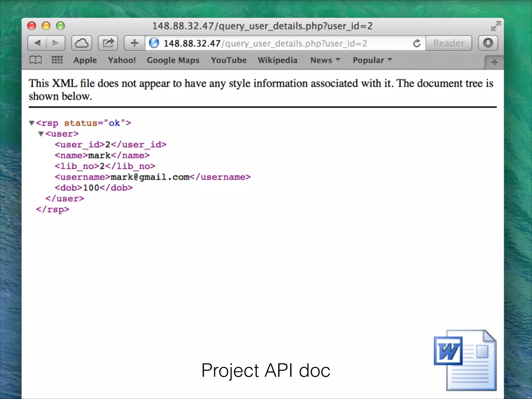Click the Project API doc caption

point(266,370)
